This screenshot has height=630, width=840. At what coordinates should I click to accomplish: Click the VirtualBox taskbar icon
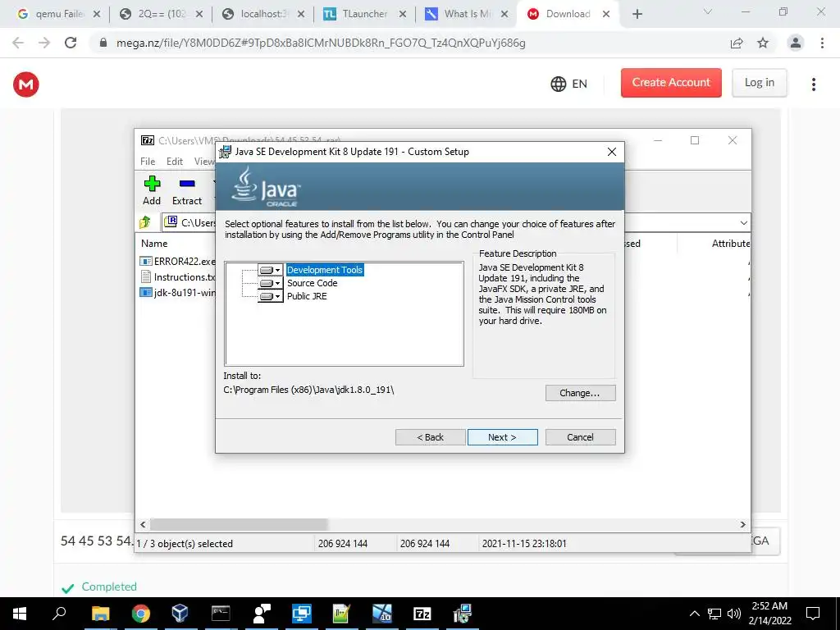click(x=180, y=614)
